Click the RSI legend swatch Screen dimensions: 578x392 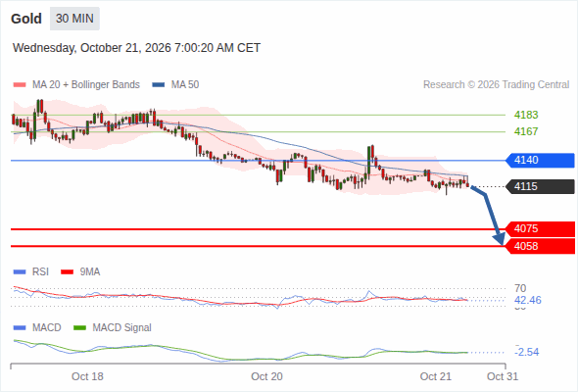pos(20,272)
